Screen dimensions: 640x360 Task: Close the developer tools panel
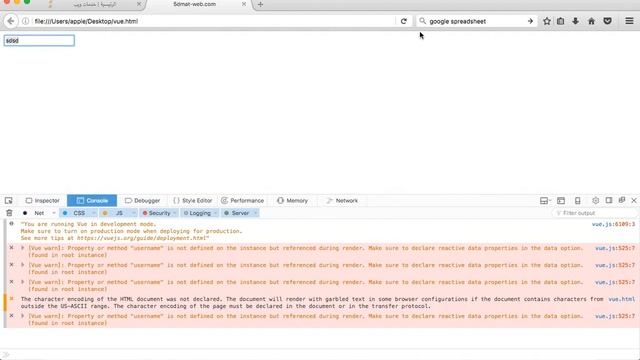tap(634, 200)
